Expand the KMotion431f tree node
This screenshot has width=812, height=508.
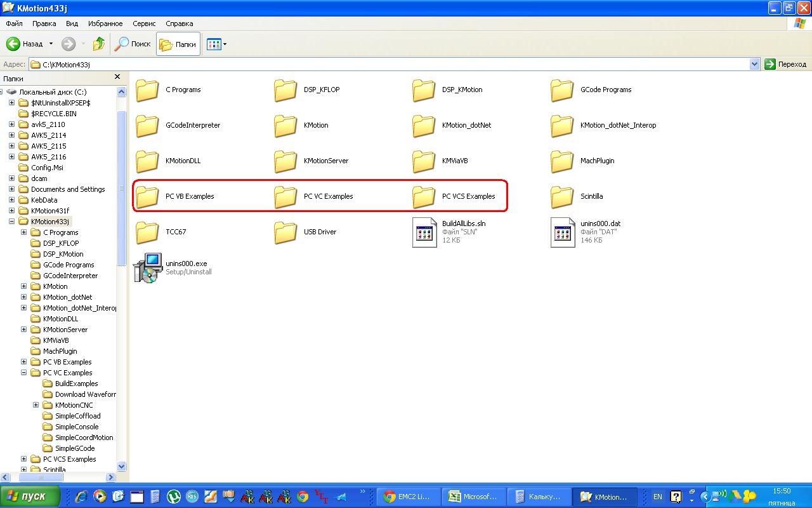pyautogui.click(x=12, y=211)
